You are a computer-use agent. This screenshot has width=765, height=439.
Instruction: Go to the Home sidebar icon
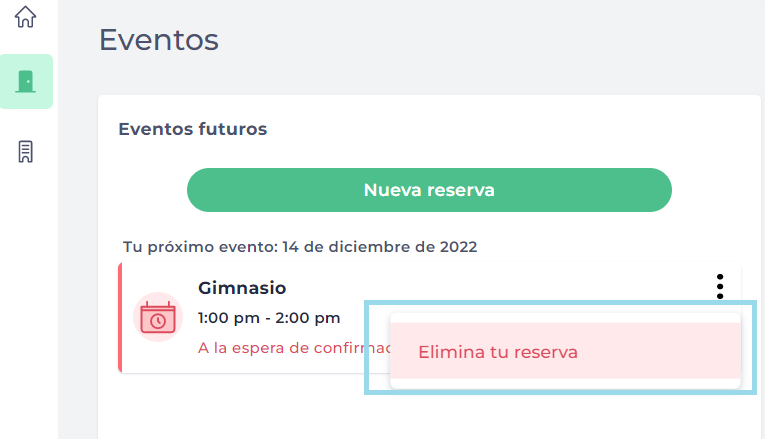26,17
